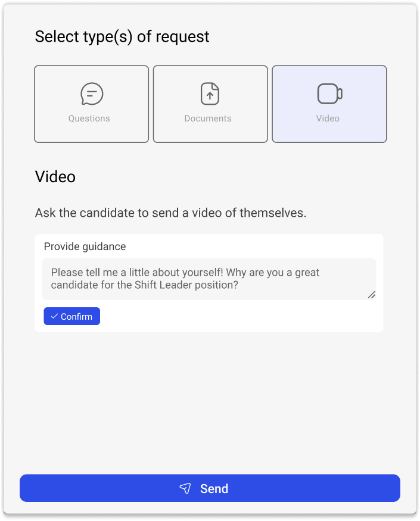This screenshot has height=521, width=420.
Task: Select the Video label in card
Action: tap(328, 118)
